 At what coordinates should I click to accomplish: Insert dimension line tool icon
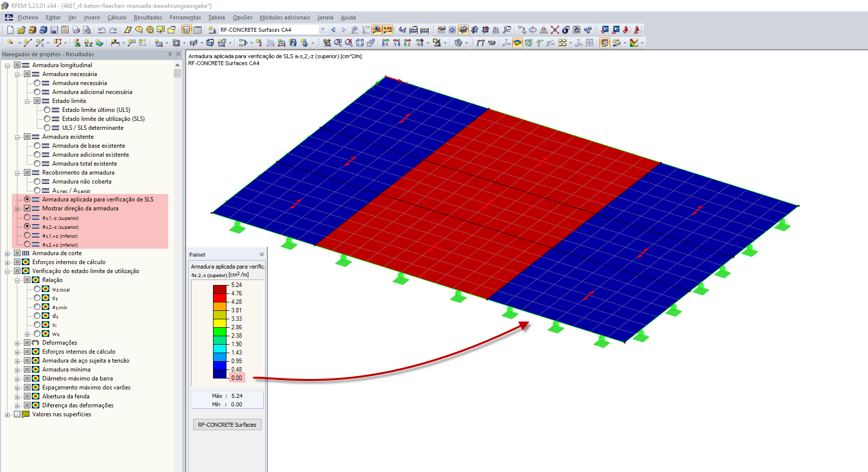(x=114, y=43)
